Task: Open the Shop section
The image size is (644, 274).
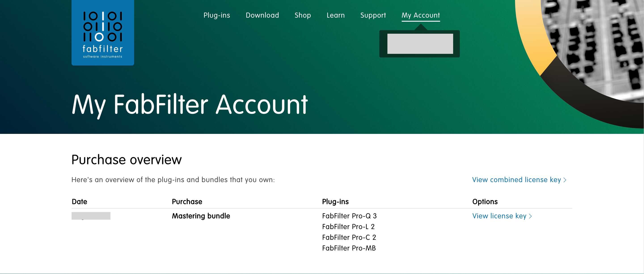Action: pos(303,15)
